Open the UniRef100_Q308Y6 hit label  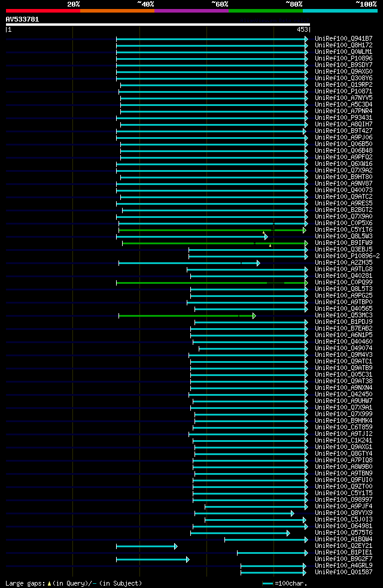[344, 78]
